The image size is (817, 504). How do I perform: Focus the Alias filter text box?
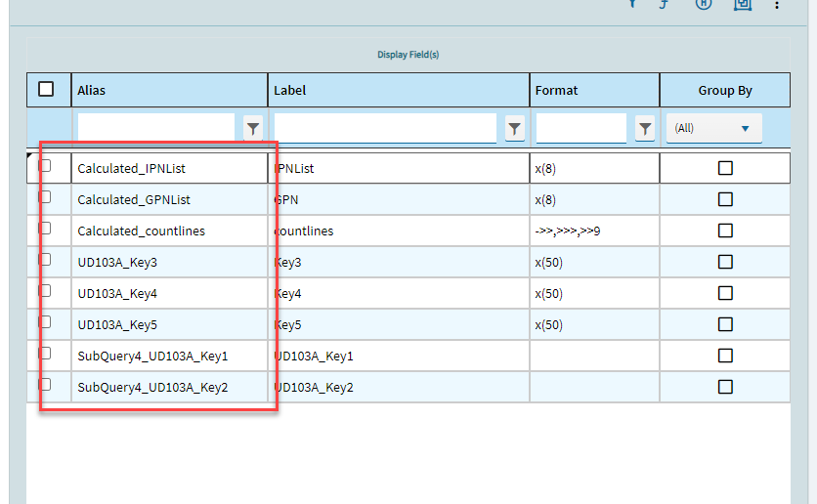click(156, 128)
